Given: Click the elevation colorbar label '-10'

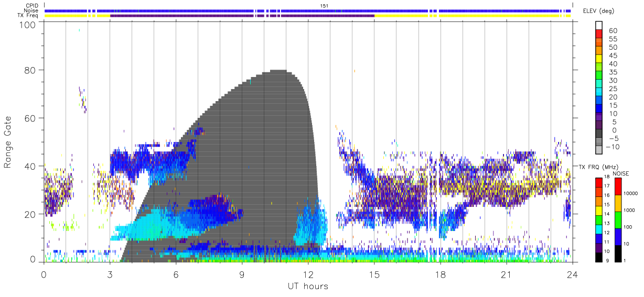Looking at the screenshot, I should (x=613, y=147).
